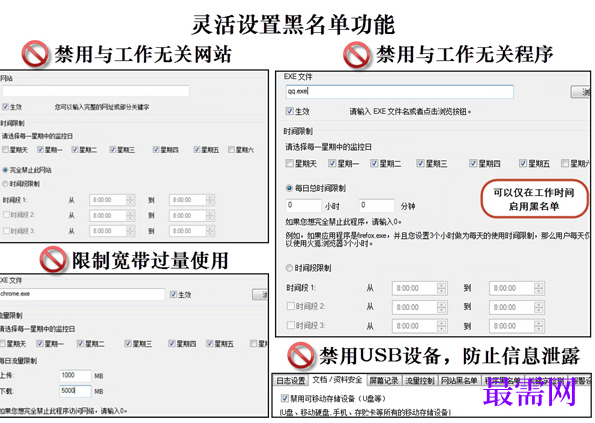Check 星期天 in the qq.exe program panel
This screenshot has height=423, width=595.
290,164
